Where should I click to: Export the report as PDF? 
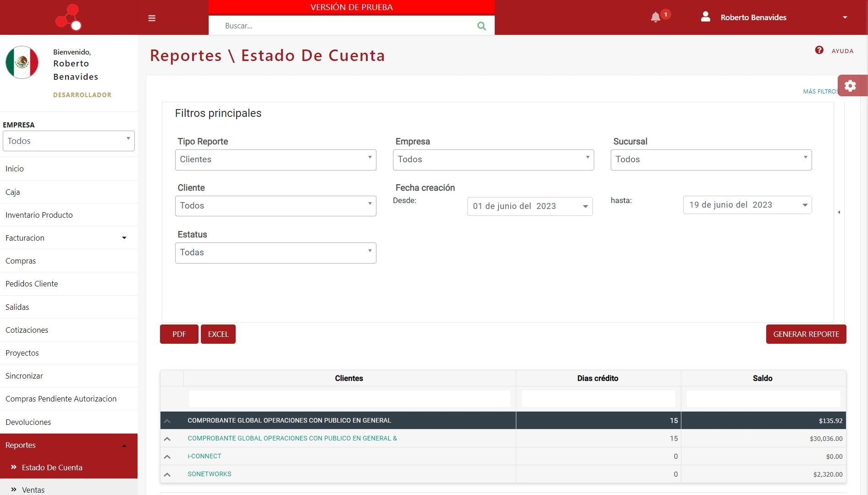coord(179,334)
